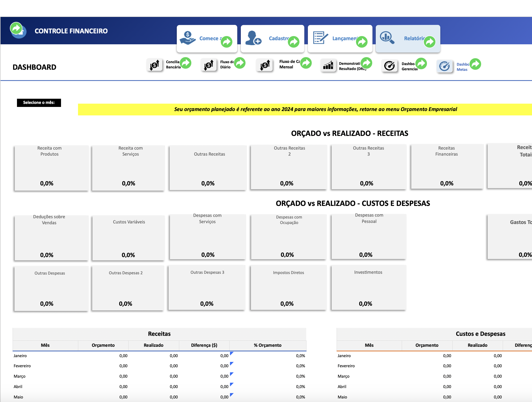Go to the Comece menu label
The height and width of the screenshot is (402, 532).
(x=210, y=39)
